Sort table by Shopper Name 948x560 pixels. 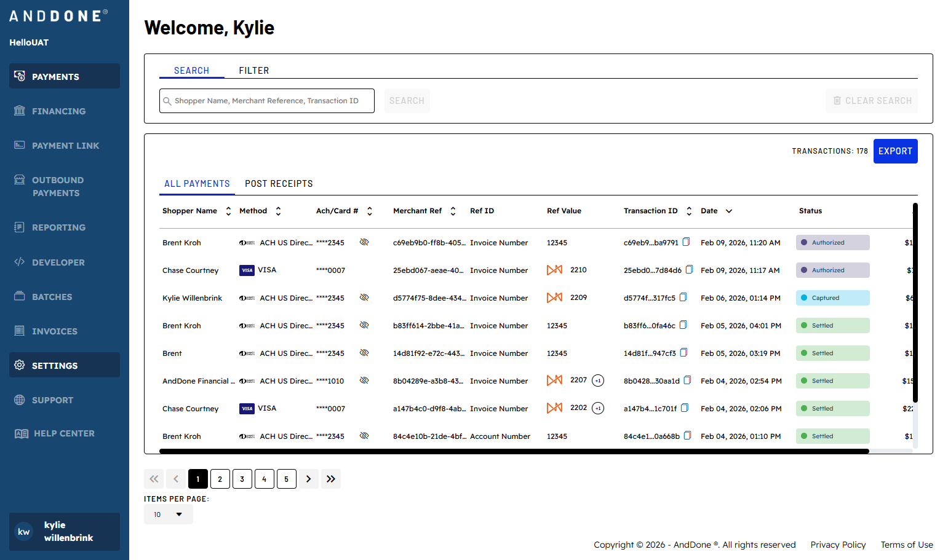[x=228, y=211]
